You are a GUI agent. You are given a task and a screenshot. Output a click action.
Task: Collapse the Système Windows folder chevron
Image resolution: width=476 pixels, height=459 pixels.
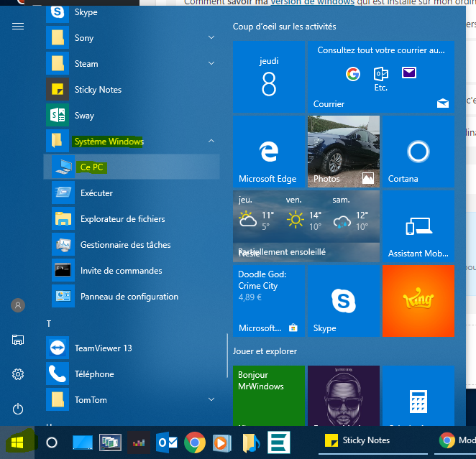click(x=211, y=141)
